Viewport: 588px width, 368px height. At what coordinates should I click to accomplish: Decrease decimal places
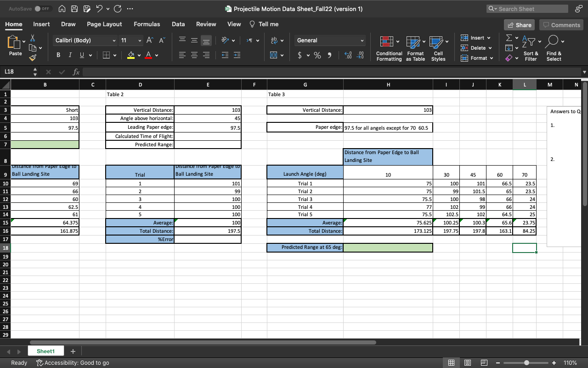pyautogui.click(x=361, y=55)
